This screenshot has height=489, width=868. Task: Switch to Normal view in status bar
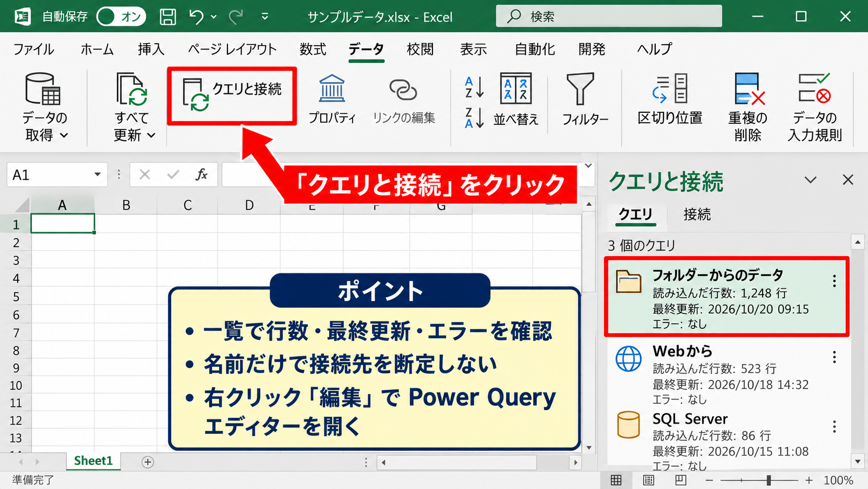tap(616, 480)
